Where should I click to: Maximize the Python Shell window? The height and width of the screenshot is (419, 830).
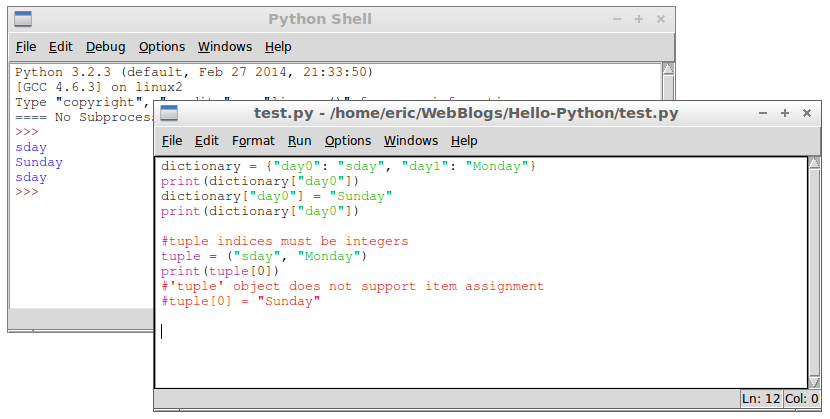coord(639,19)
